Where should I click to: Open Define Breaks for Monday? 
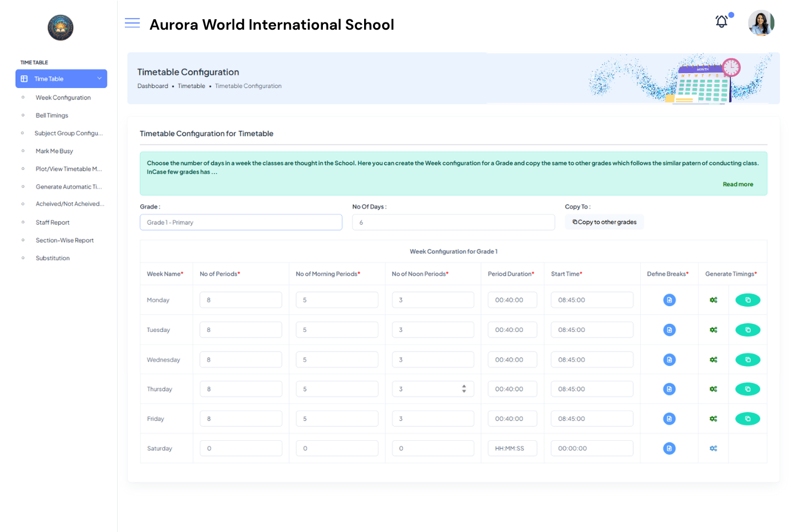coord(669,300)
